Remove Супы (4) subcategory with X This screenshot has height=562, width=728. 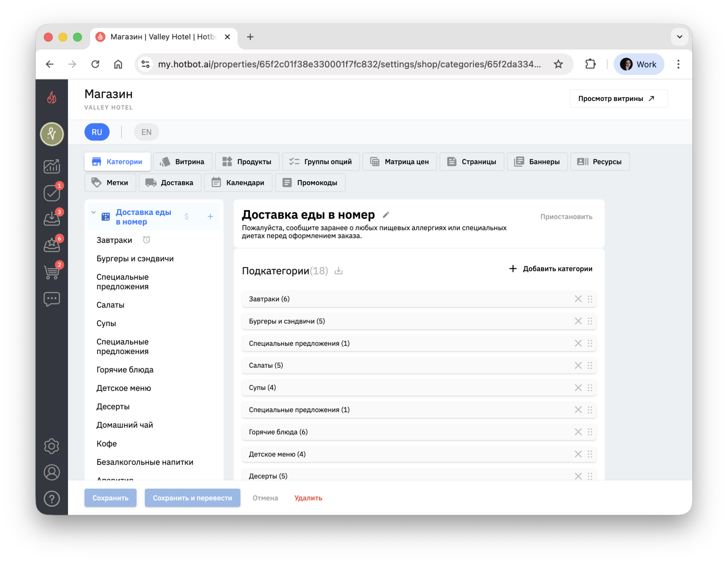point(578,387)
